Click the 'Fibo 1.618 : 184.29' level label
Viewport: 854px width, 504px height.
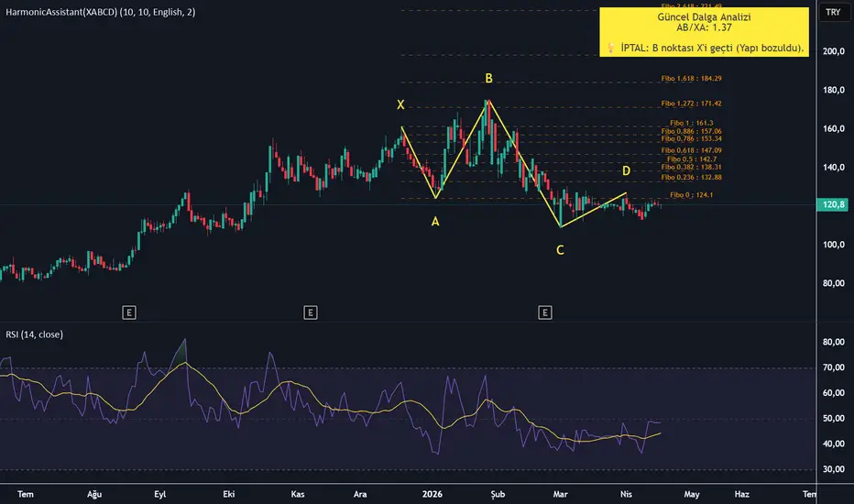click(691, 79)
